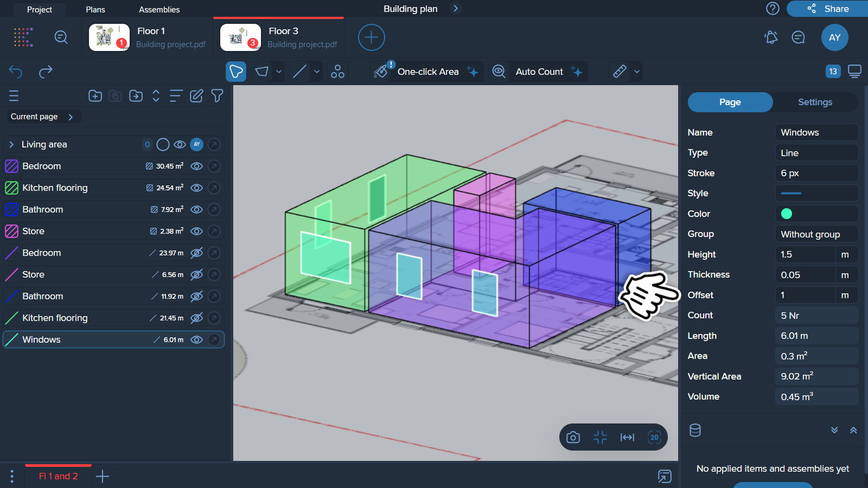Switch to the Settings tab
The height and width of the screenshot is (488, 868).
pyautogui.click(x=815, y=102)
